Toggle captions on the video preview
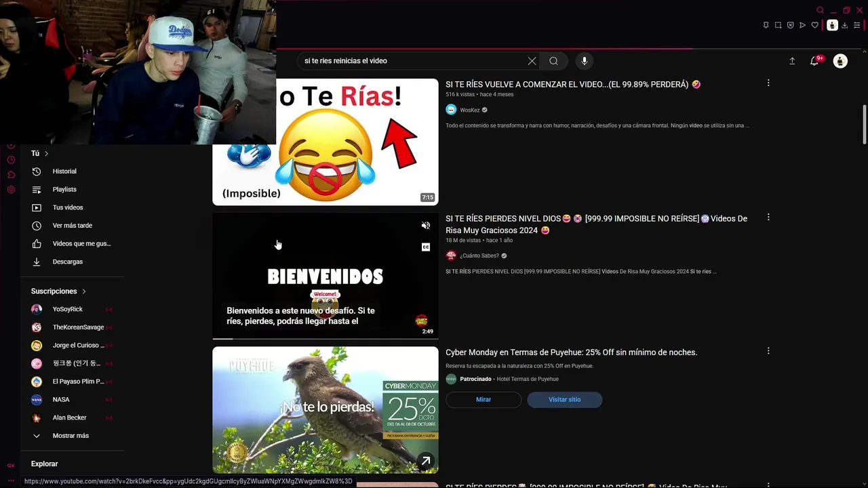The height and width of the screenshot is (488, 868). (426, 247)
